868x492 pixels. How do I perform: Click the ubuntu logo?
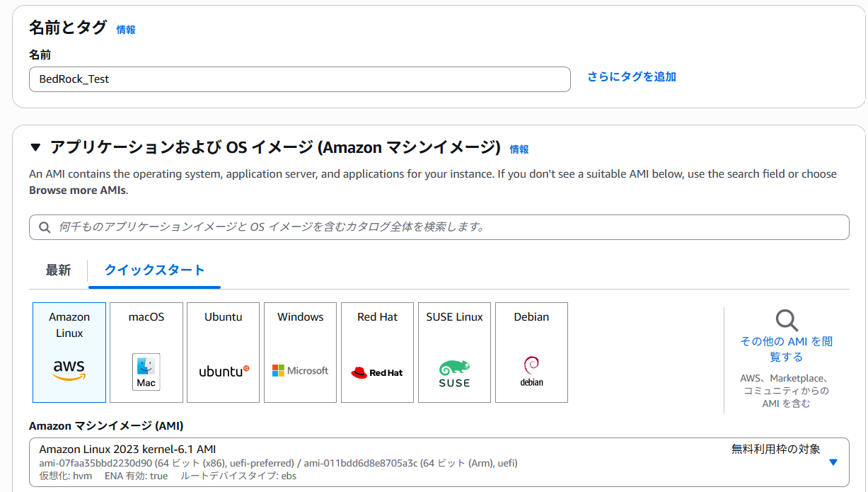coord(223,370)
